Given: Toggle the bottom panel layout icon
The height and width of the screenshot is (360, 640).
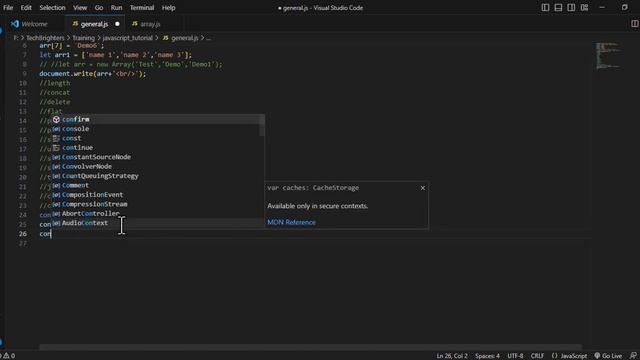Looking at the screenshot, I should (x=558, y=8).
